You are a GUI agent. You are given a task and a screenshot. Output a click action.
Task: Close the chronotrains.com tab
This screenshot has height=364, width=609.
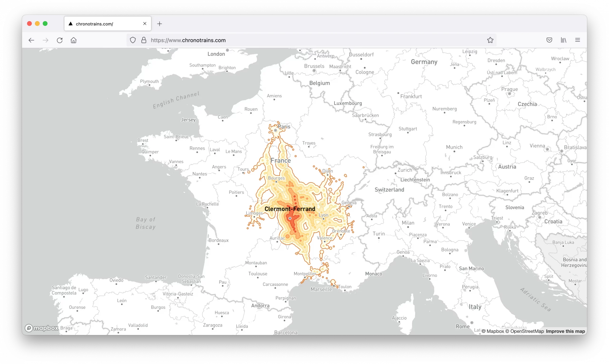click(145, 24)
